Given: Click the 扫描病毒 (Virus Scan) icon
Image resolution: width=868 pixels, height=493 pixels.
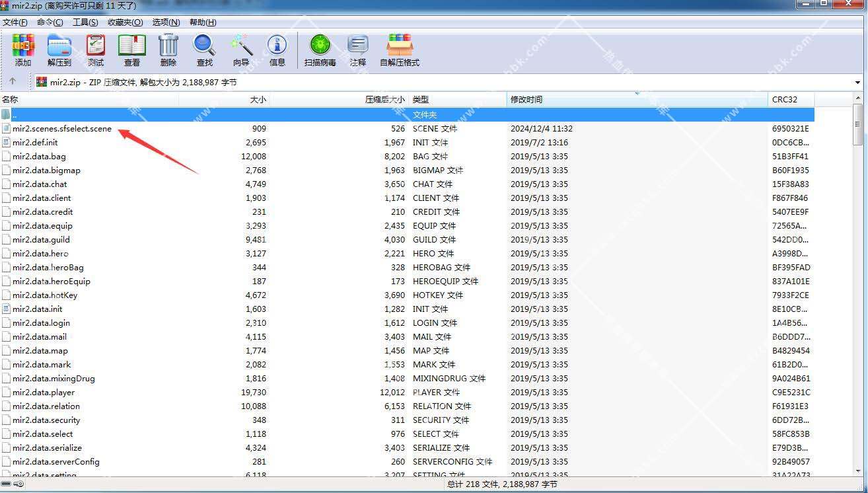Looking at the screenshot, I should click(320, 45).
